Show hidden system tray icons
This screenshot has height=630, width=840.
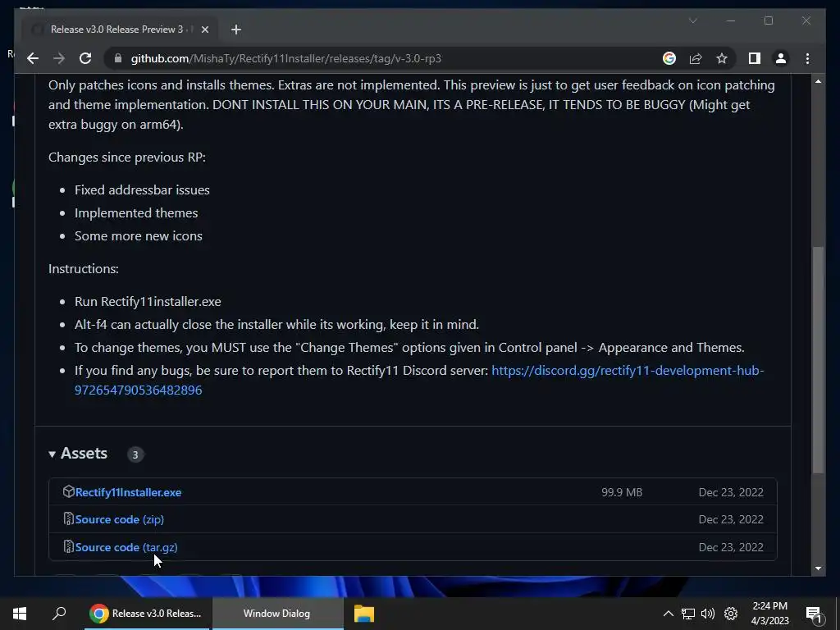668,614
